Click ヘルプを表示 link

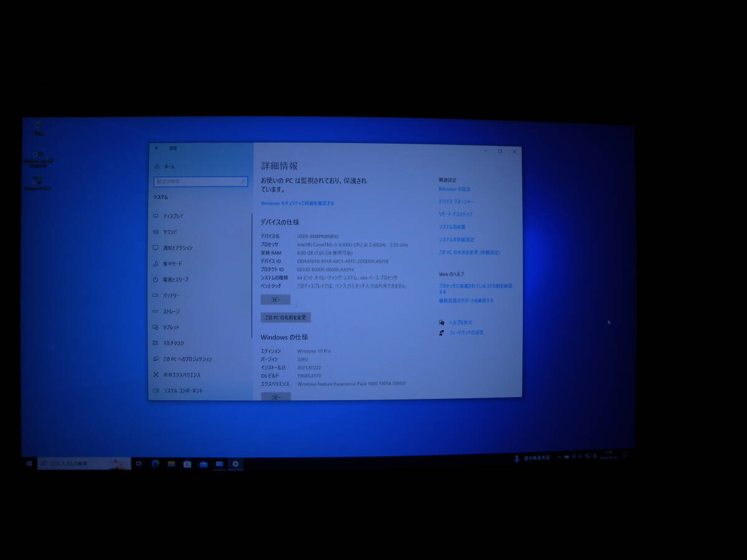click(x=461, y=322)
